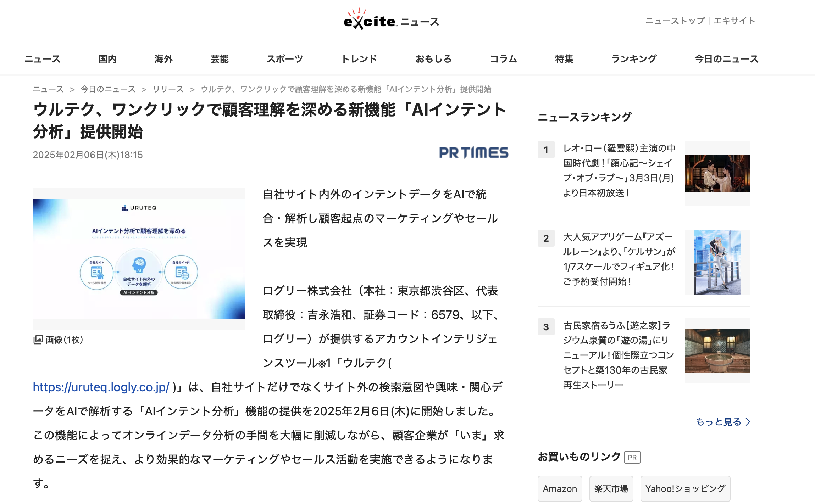Select the ランキング navigation tab
Viewport: 815px width, 504px height.
pyautogui.click(x=634, y=59)
